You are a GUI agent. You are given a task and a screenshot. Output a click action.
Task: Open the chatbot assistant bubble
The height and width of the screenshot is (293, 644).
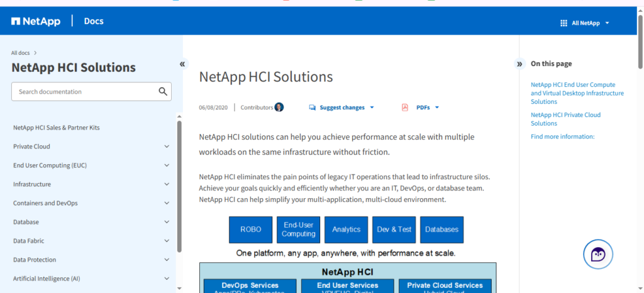[598, 255]
